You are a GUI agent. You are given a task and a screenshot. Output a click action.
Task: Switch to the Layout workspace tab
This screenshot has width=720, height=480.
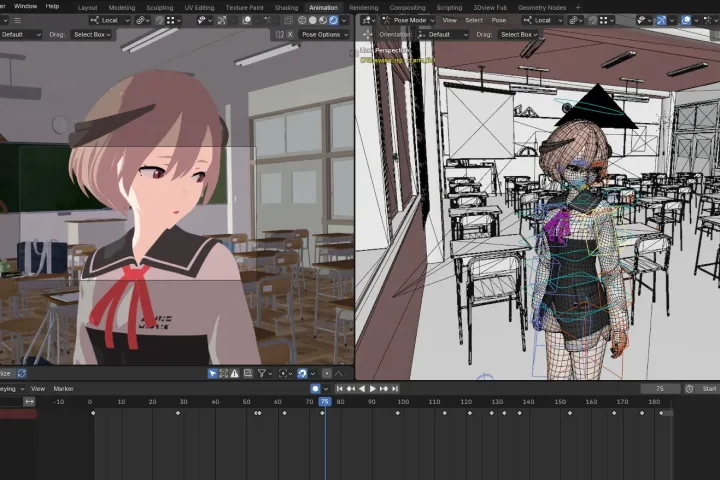87,7
